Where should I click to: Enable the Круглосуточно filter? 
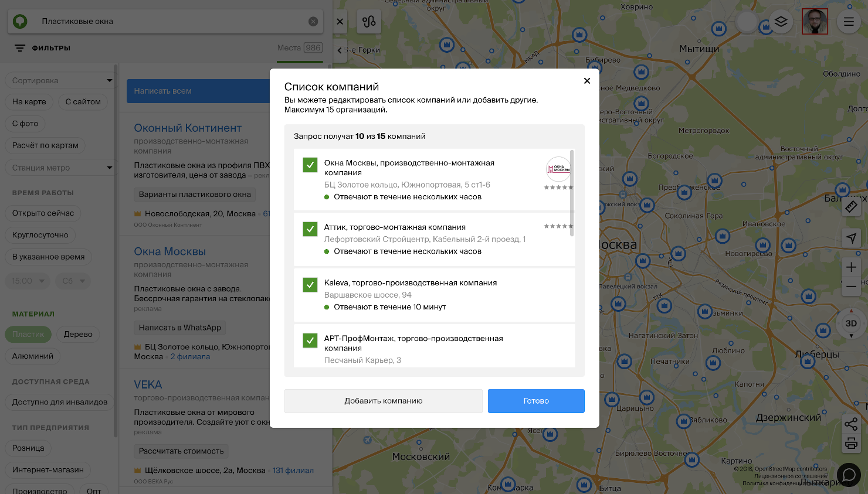pyautogui.click(x=40, y=235)
